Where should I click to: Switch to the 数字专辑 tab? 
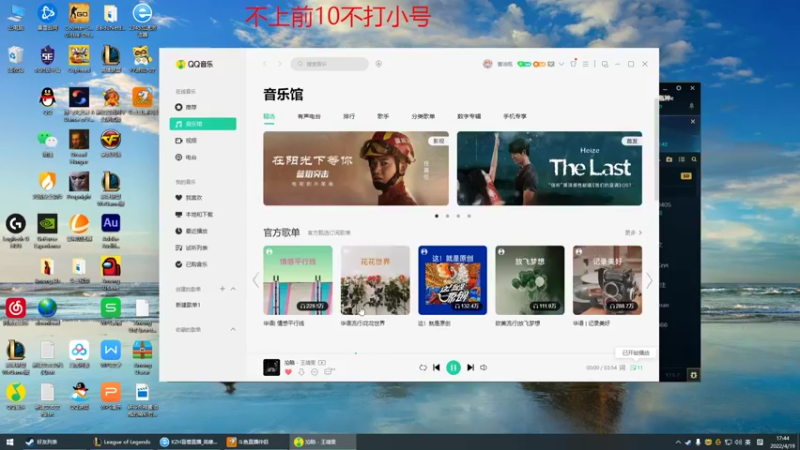[x=469, y=116]
